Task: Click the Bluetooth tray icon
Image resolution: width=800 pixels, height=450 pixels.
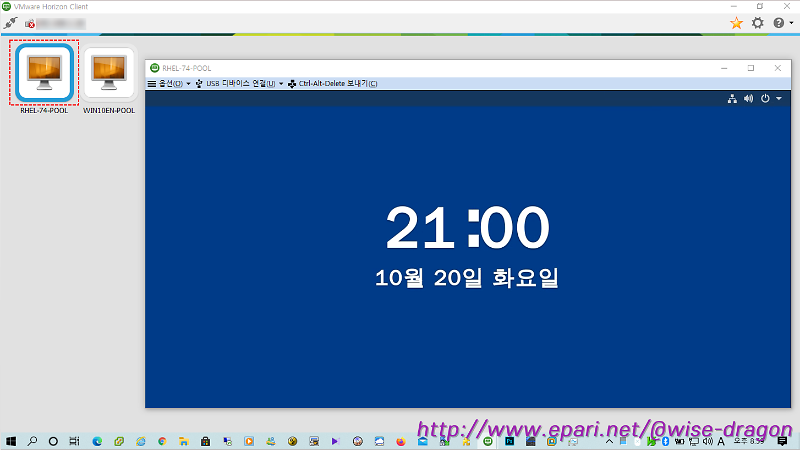Action: 665,441
